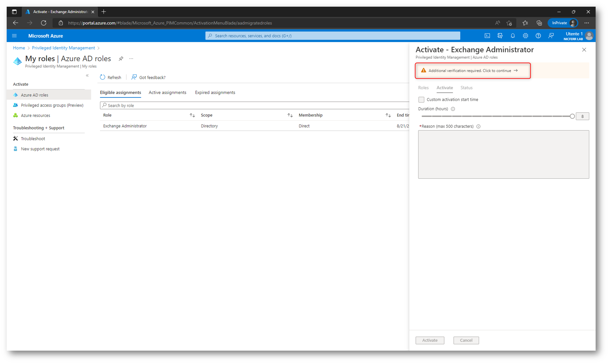Reload the page with browser refresh
The image size is (609, 364).
click(44, 23)
